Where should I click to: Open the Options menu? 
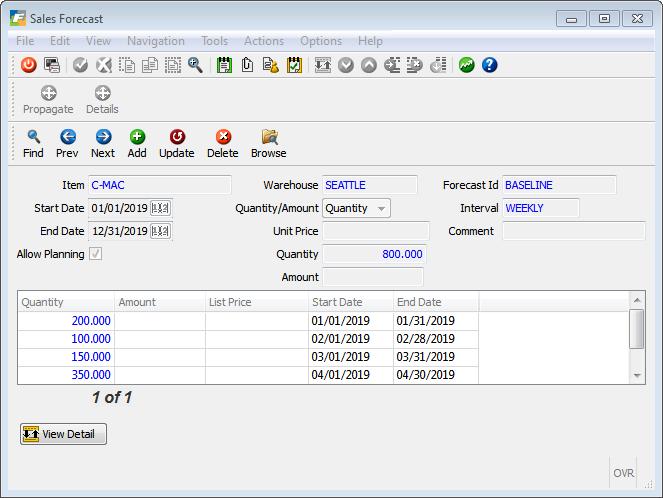click(x=321, y=41)
